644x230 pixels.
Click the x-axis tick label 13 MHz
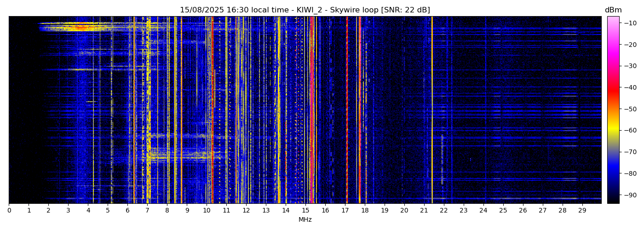[x=266, y=211]
